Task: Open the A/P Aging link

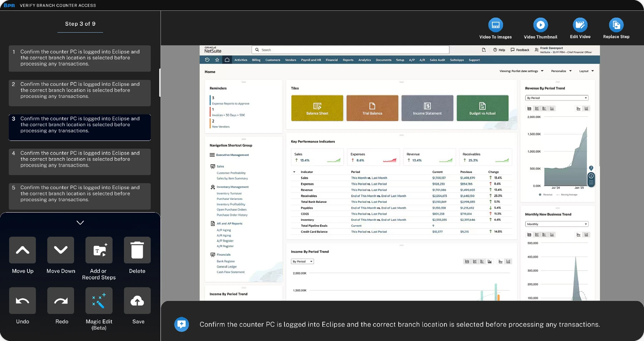Action: (224, 230)
